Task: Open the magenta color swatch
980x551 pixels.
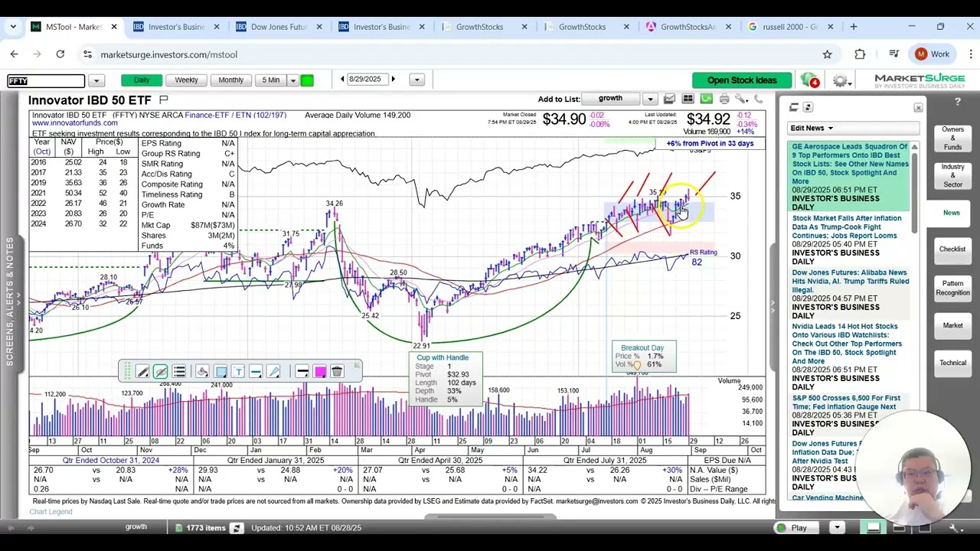Action: tap(320, 372)
